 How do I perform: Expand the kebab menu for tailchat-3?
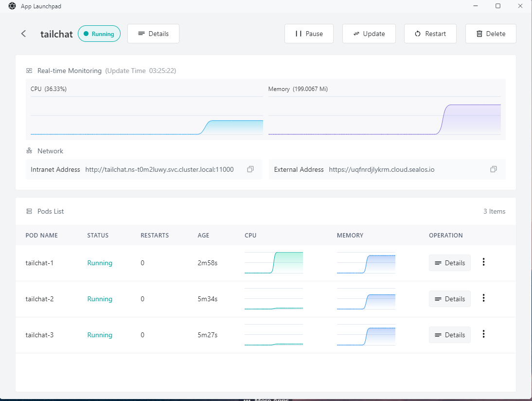[483, 334]
